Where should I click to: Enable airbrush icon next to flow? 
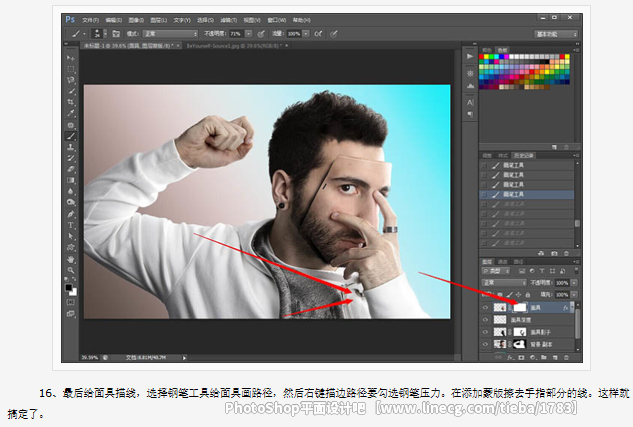click(318, 33)
